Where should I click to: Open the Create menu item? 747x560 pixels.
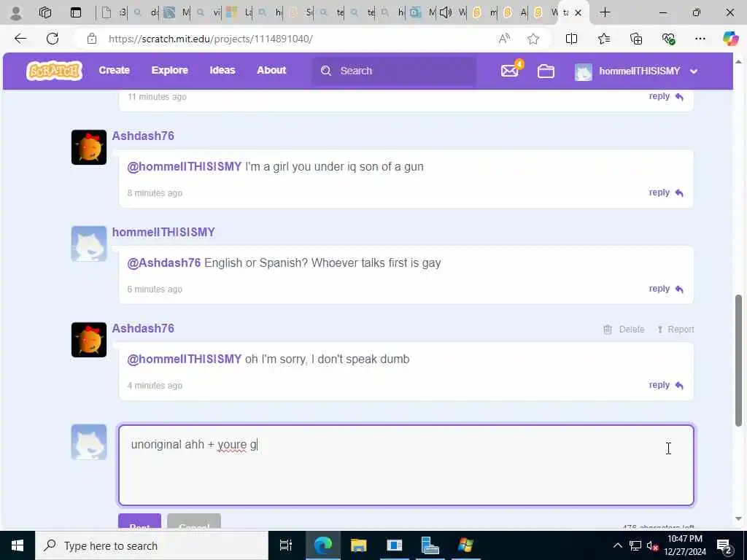[115, 71]
